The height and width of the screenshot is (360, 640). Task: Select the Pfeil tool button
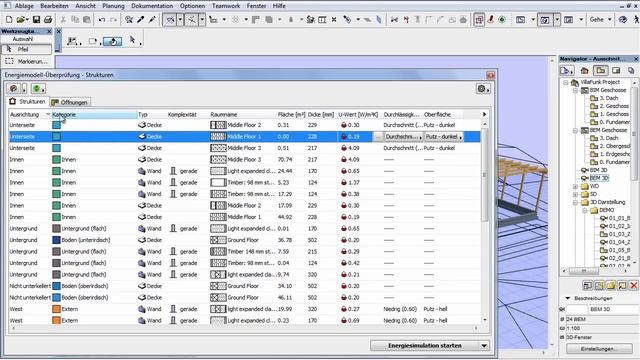coord(27,49)
